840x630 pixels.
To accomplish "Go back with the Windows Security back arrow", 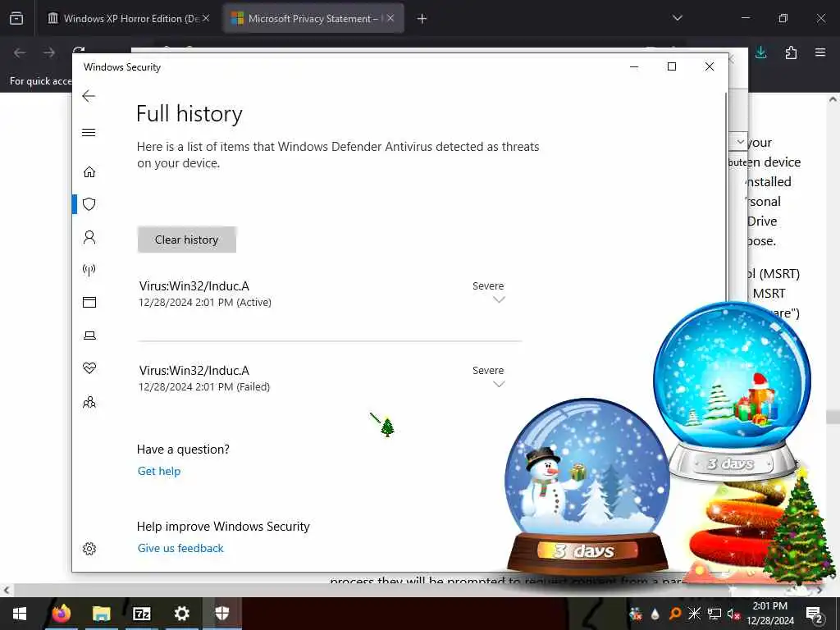I will [89, 96].
